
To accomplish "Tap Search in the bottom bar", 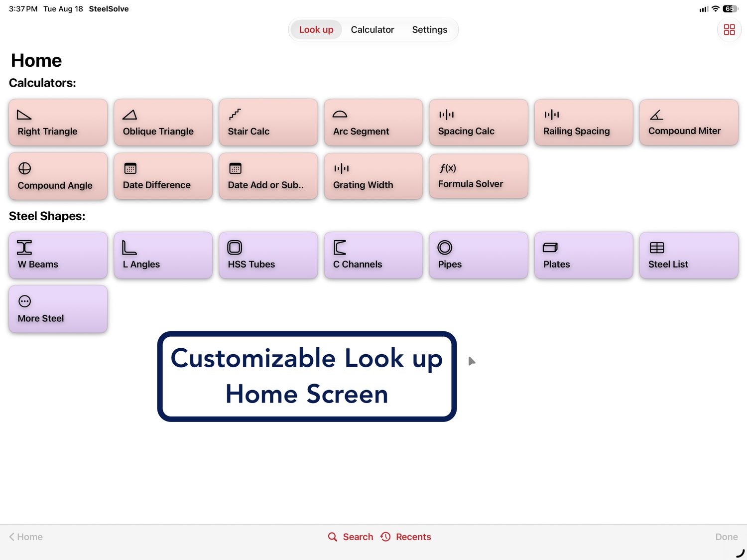I will coord(351,537).
